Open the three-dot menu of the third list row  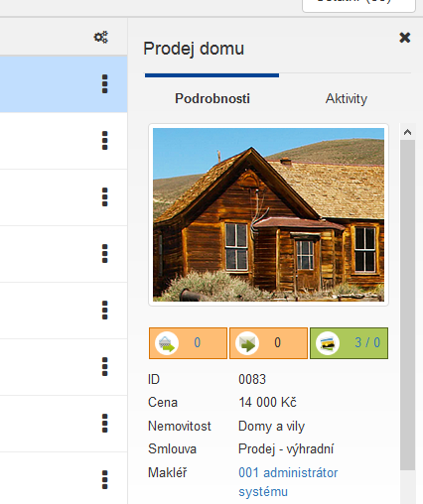[x=104, y=197]
